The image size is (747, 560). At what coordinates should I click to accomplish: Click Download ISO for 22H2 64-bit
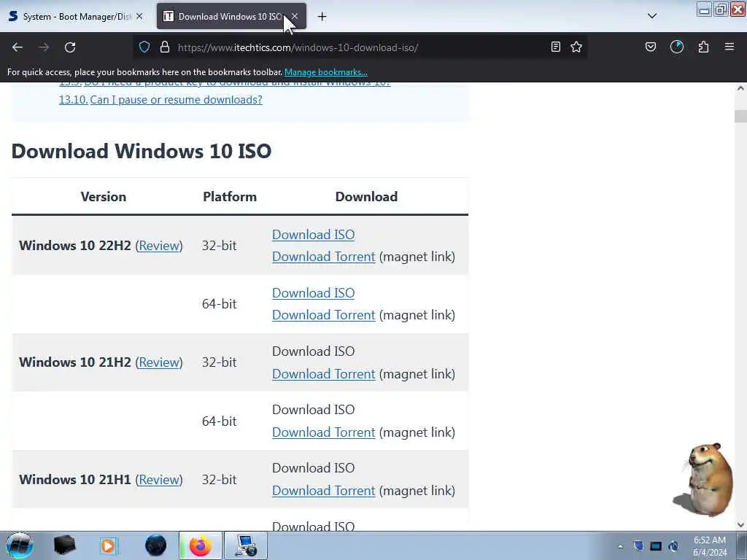coord(314,293)
